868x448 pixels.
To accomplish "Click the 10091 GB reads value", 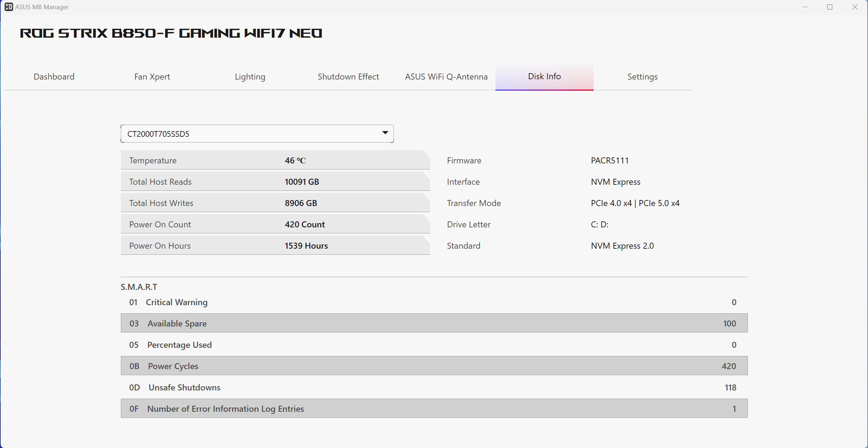I will [302, 182].
